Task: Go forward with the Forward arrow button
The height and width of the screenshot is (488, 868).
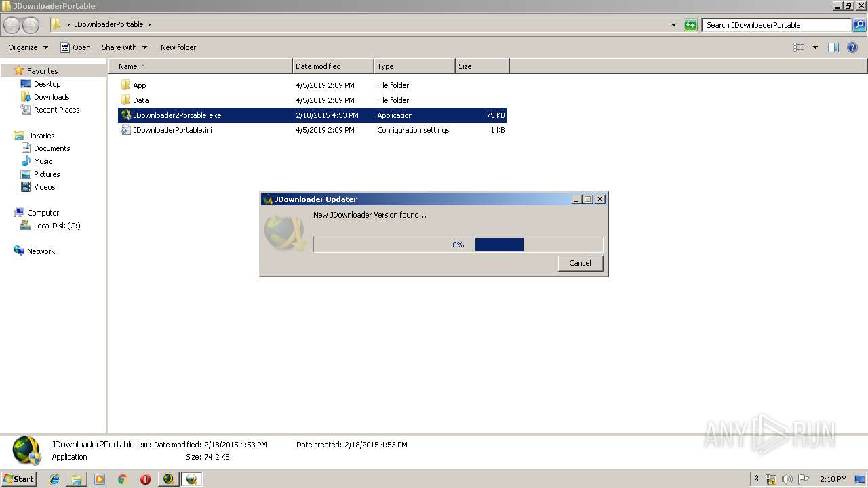Action: point(31,25)
